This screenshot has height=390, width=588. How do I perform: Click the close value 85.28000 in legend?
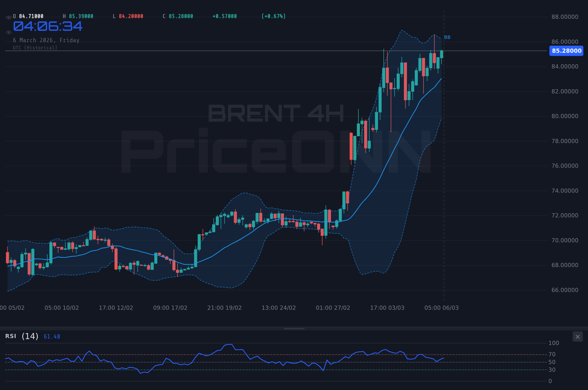[x=181, y=16]
